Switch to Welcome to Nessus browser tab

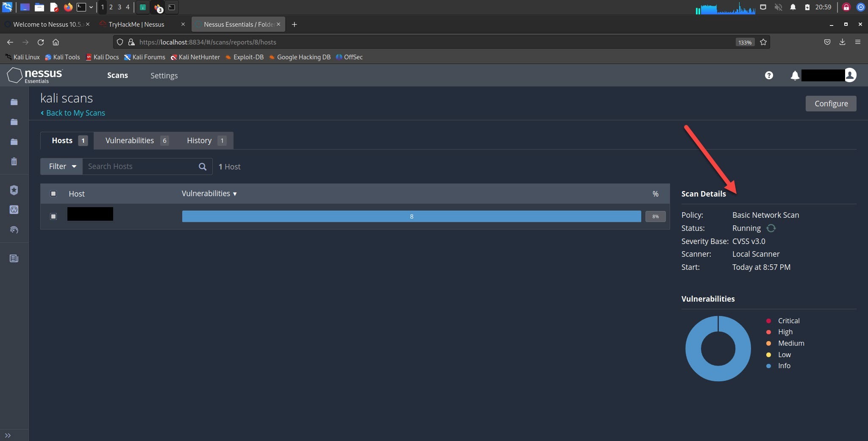(47, 24)
